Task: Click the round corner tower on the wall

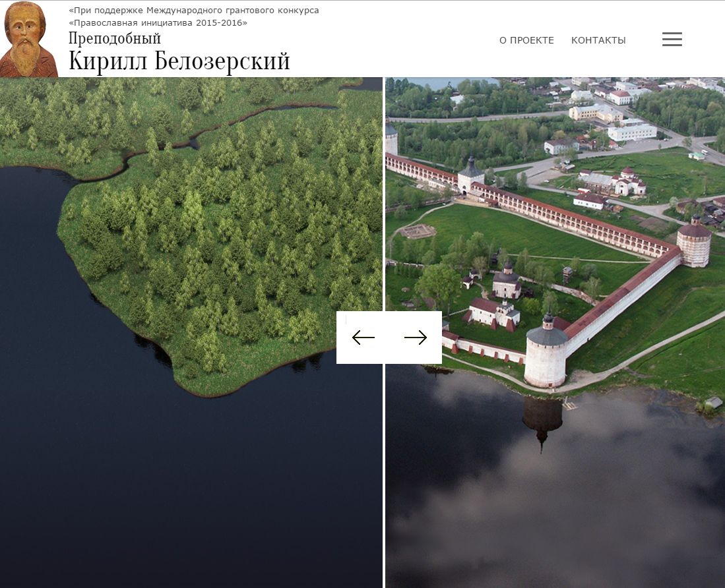Action: tap(694, 242)
